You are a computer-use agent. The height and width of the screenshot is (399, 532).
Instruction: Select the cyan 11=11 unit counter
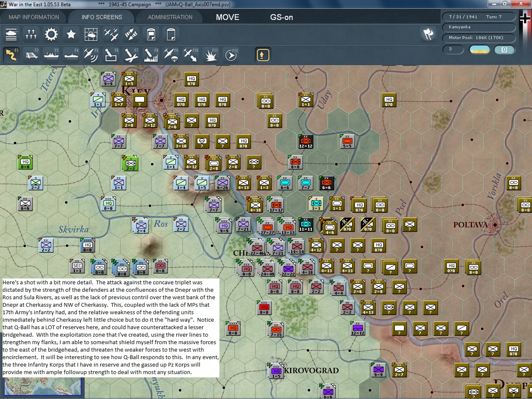(305, 225)
